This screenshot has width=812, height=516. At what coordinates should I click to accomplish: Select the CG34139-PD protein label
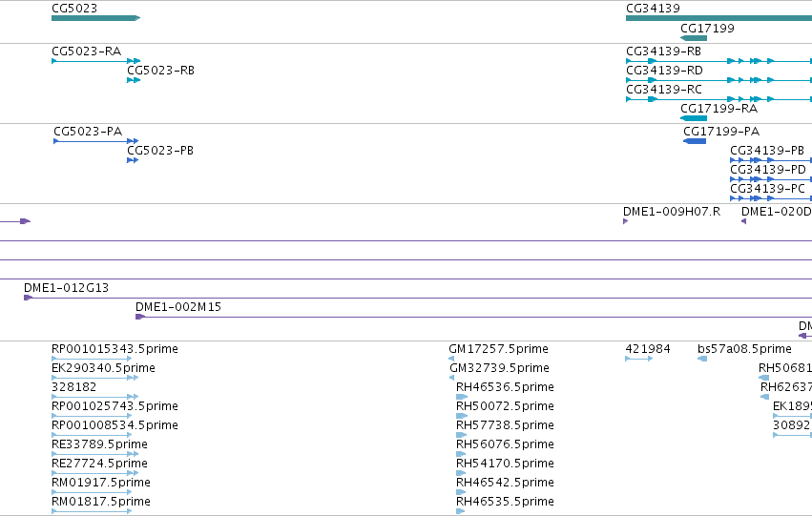pos(768,170)
